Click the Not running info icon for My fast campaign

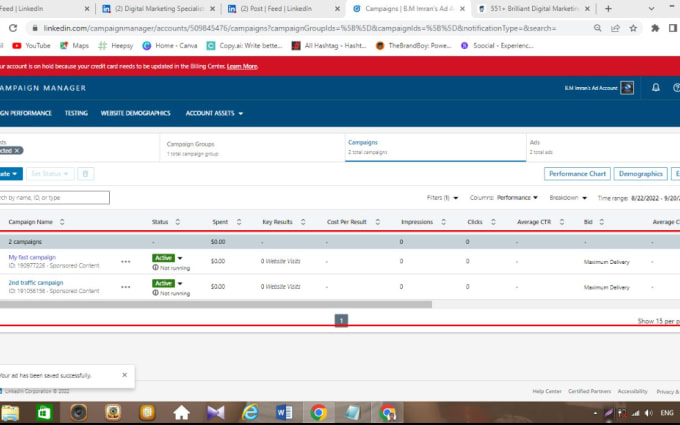pos(155,268)
